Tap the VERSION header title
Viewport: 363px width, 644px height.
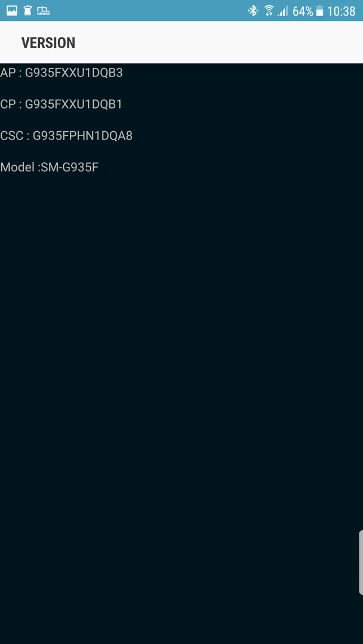point(48,43)
